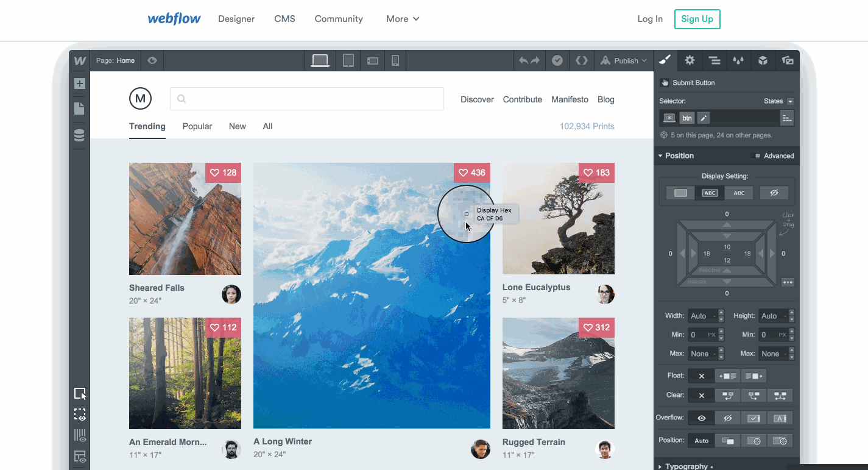The image size is (868, 470).
Task: Switch to Mobile portrait viewport icon
Action: (395, 60)
